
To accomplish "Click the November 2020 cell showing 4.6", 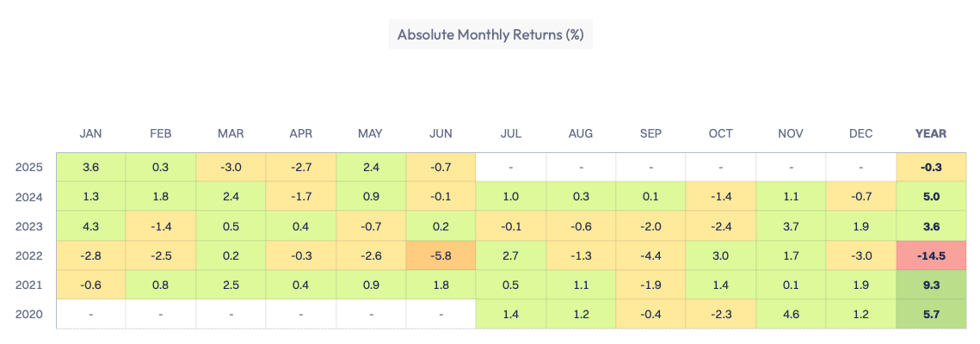I will [x=791, y=315].
